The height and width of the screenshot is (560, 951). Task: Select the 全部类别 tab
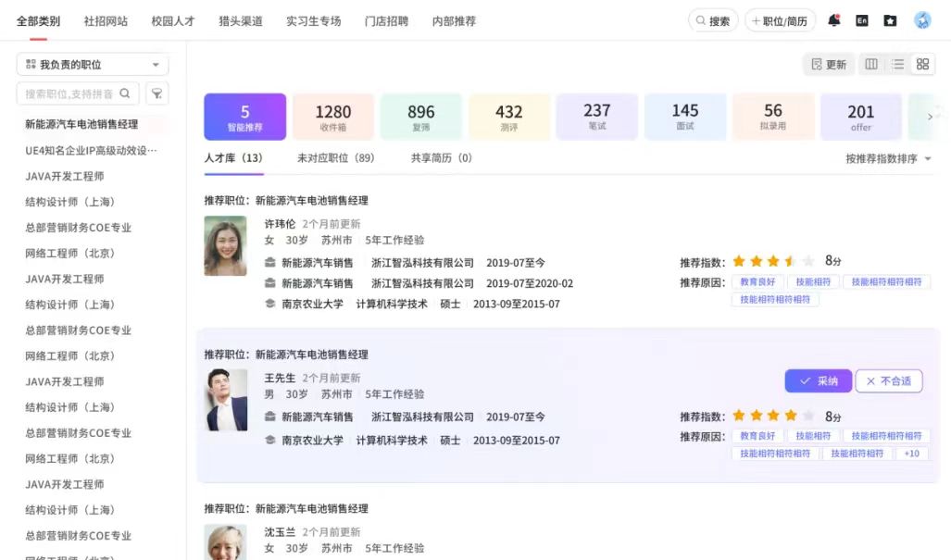click(38, 21)
